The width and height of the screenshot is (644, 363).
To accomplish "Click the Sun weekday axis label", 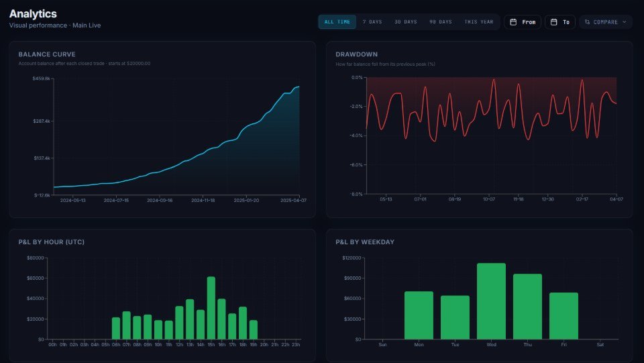I will [x=382, y=344].
